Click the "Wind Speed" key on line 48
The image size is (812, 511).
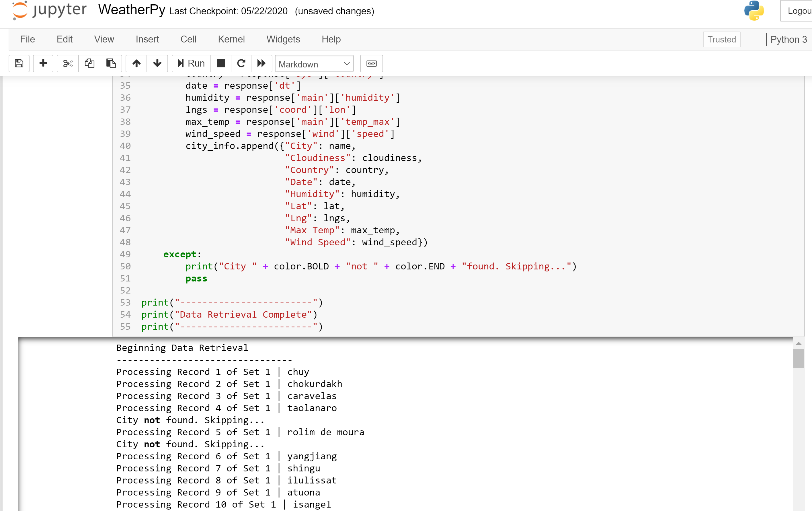coord(318,242)
